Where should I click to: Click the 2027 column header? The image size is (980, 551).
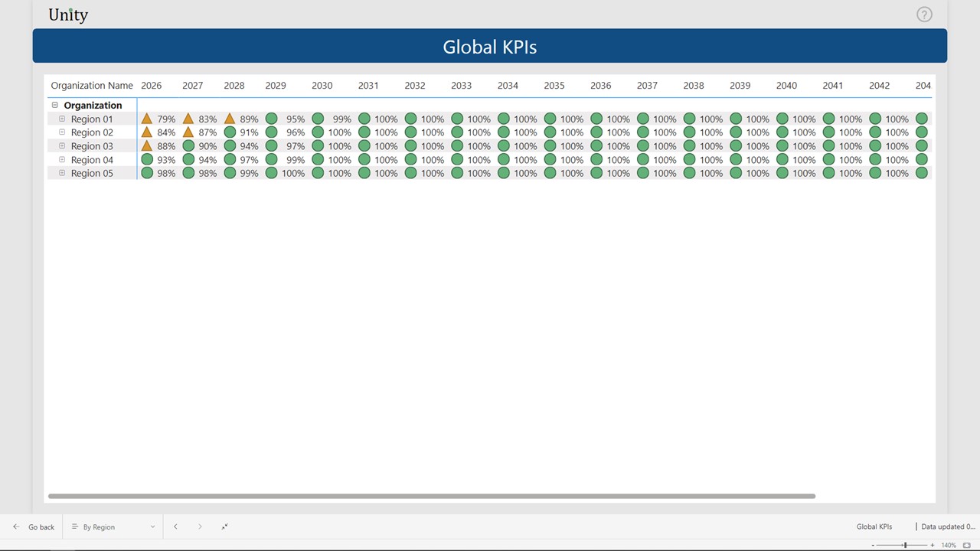(x=193, y=86)
